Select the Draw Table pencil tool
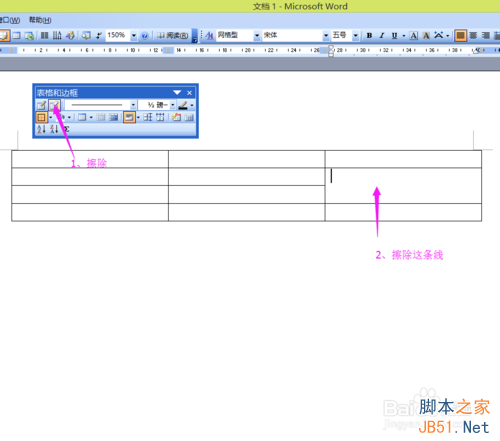 41,105
